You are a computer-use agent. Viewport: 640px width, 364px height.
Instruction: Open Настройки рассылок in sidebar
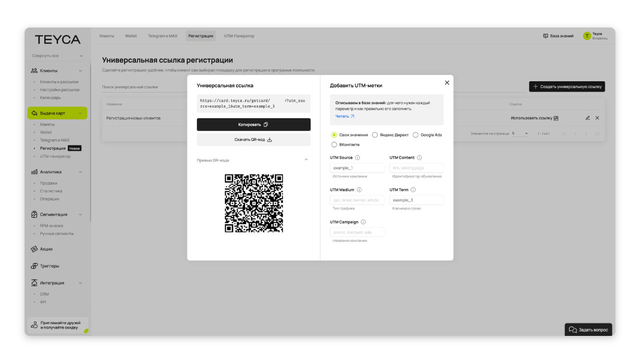click(60, 90)
